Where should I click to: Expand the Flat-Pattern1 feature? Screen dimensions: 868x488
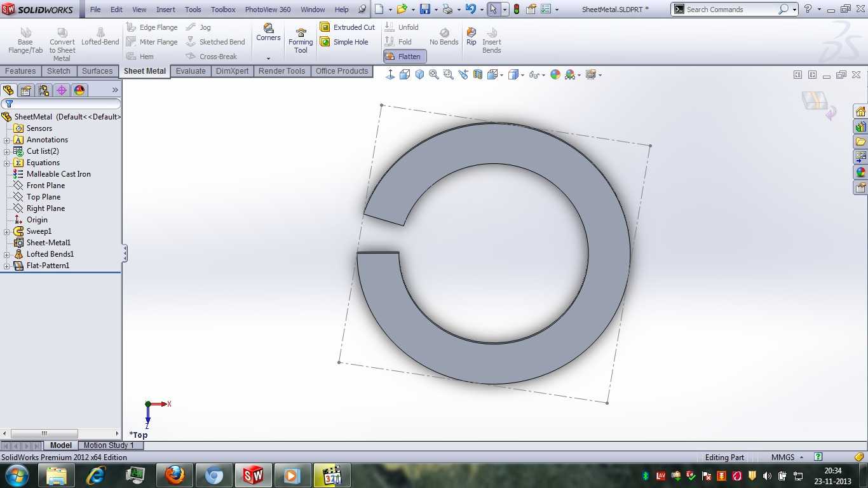click(x=7, y=266)
